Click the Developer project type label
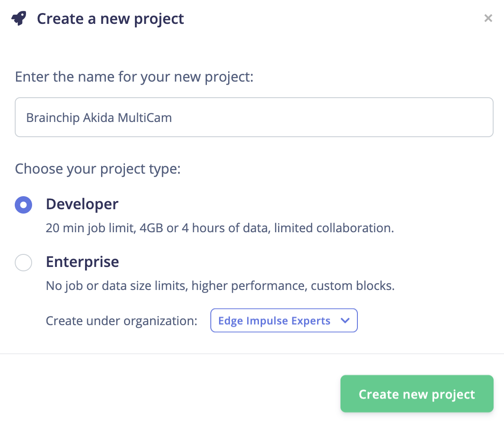The width and height of the screenshot is (504, 428). click(x=82, y=204)
